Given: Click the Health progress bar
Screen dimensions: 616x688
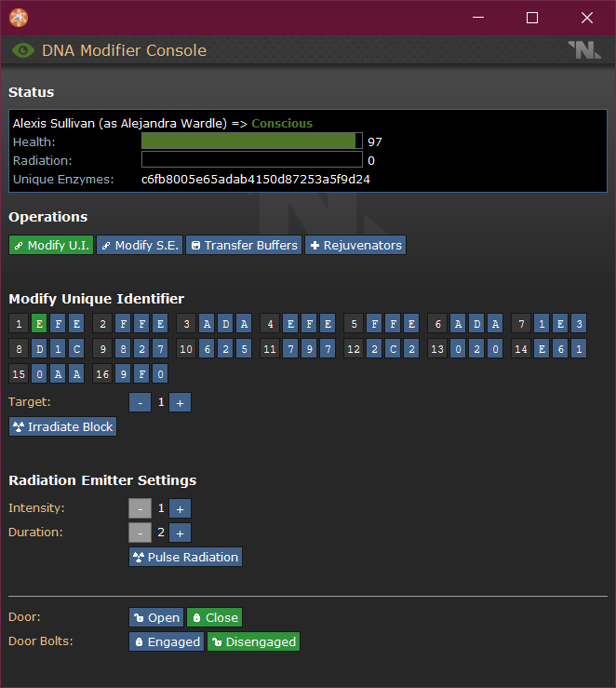Looking at the screenshot, I should pos(252,141).
